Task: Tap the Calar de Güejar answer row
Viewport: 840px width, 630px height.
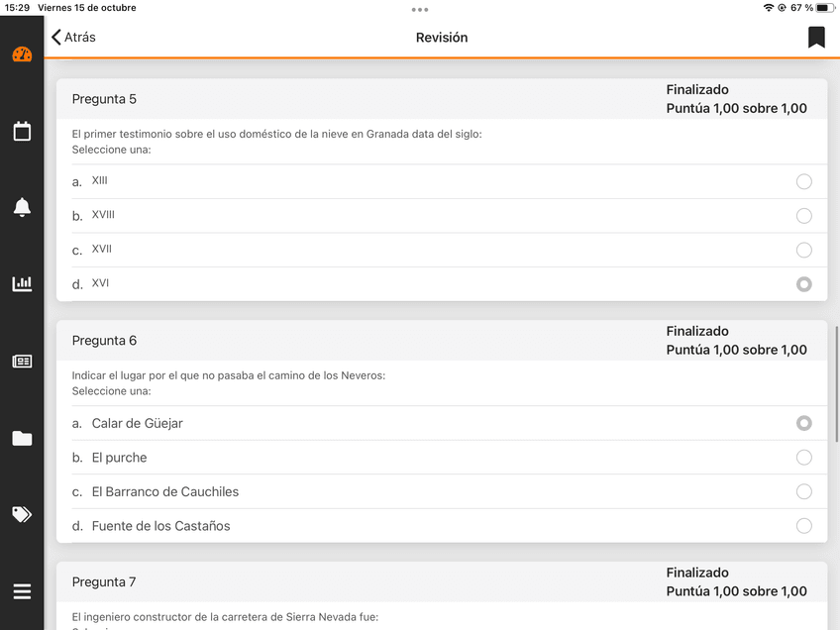Action: tap(138, 423)
